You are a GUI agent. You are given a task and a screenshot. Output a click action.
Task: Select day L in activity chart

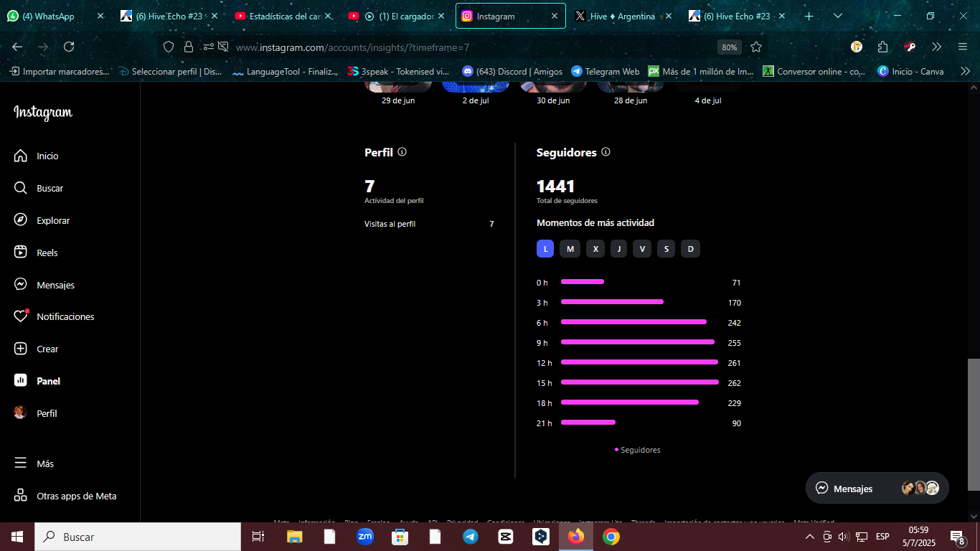click(545, 249)
